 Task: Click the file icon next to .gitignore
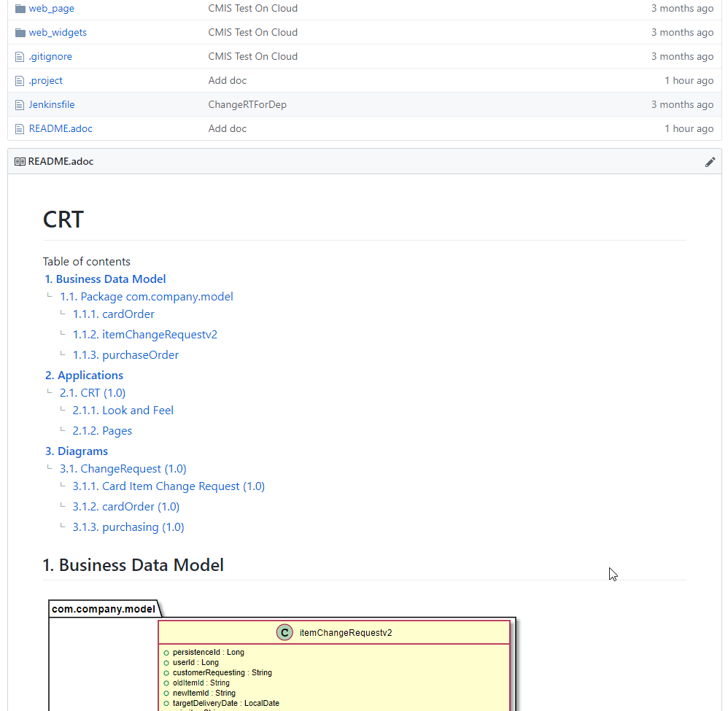18,56
